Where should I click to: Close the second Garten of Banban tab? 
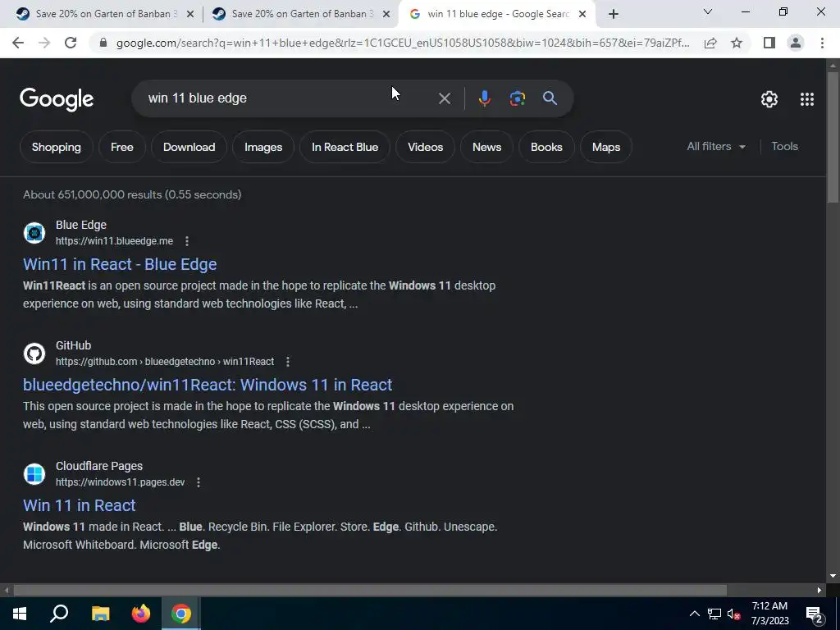[386, 15]
